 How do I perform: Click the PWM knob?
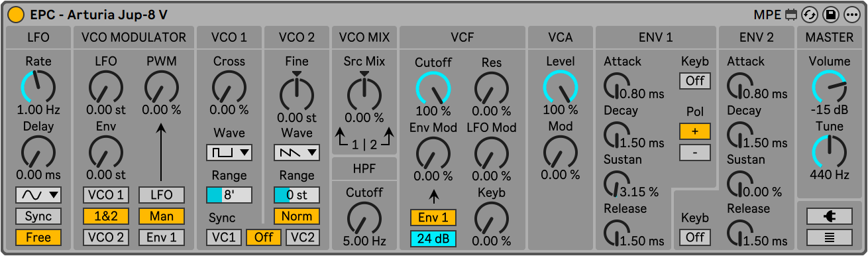[x=162, y=86]
